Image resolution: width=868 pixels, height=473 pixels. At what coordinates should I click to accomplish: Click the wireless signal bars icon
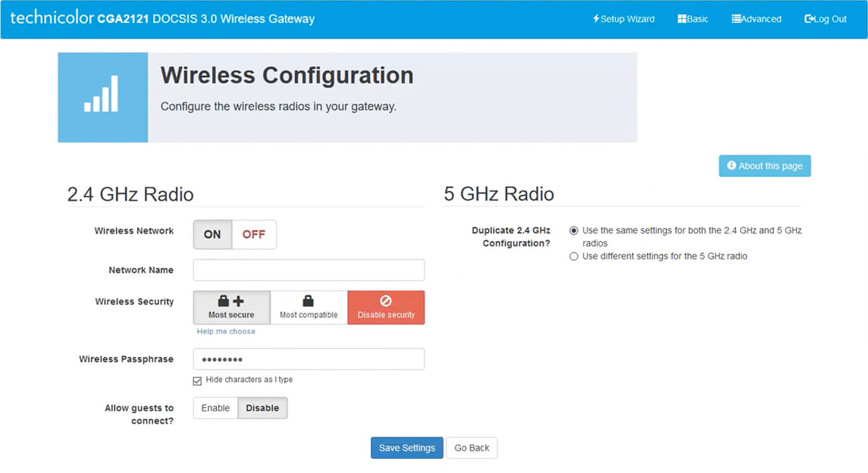(x=102, y=95)
